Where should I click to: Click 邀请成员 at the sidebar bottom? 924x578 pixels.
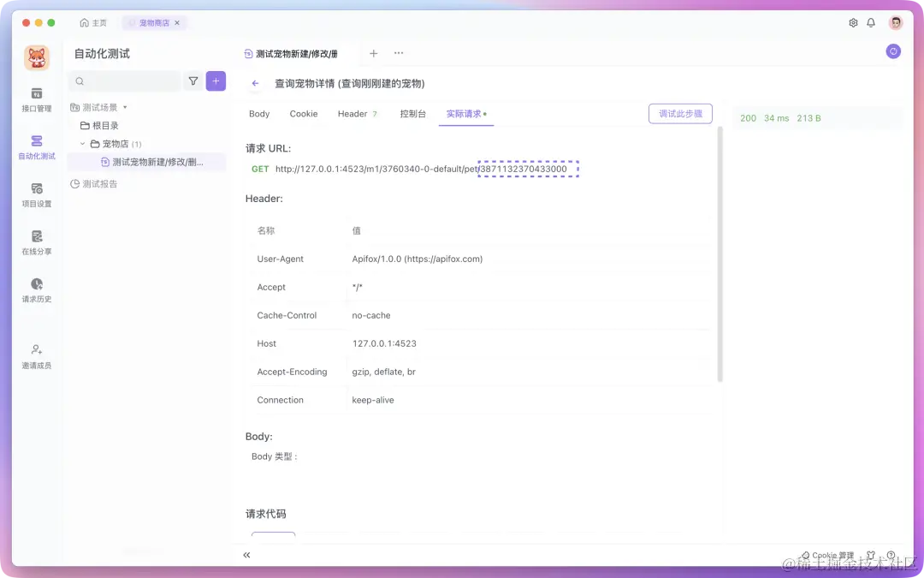click(35, 355)
